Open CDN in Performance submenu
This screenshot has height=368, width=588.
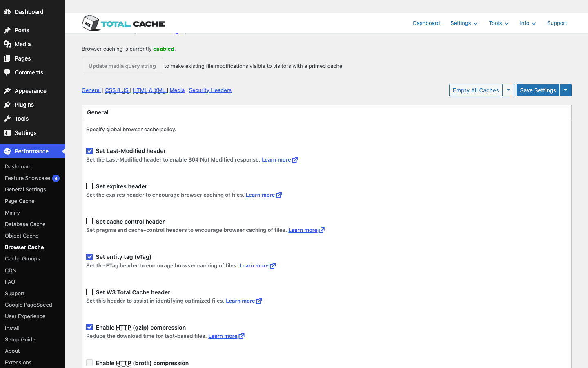pos(11,271)
